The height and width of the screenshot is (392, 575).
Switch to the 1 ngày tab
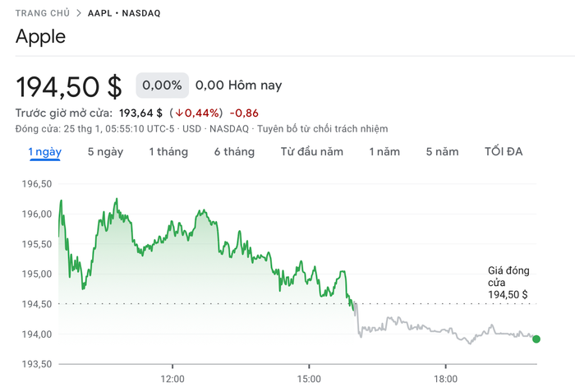click(44, 151)
